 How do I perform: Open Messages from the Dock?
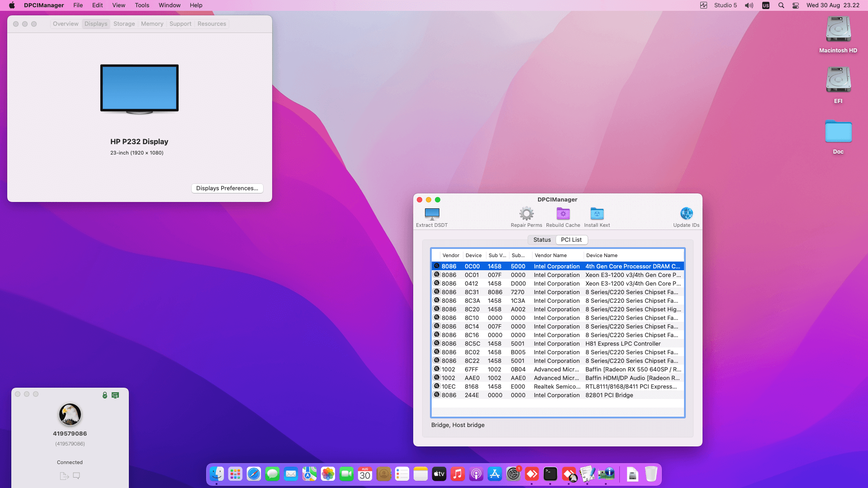tap(272, 474)
